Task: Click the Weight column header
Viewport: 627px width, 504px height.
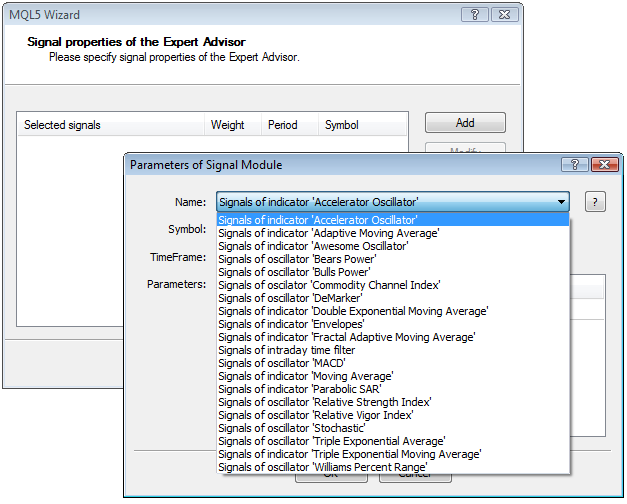Action: coord(233,125)
